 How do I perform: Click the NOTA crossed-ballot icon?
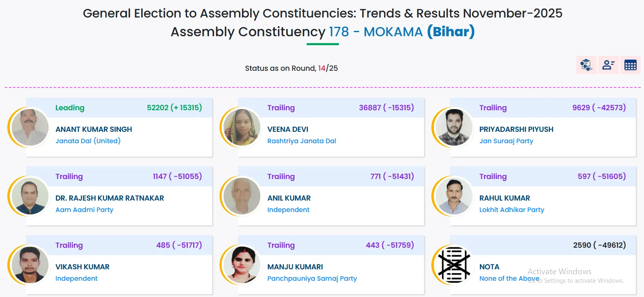(454, 265)
